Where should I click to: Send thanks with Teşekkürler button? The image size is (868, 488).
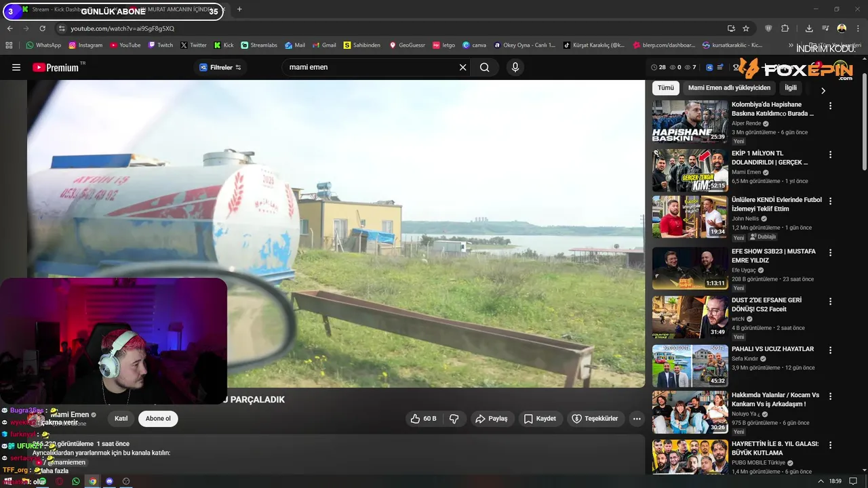click(x=595, y=419)
